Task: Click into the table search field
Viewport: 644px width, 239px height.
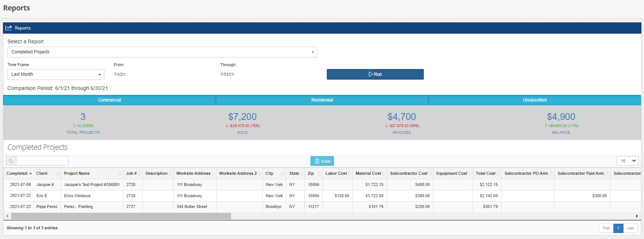Action: click(x=42, y=161)
